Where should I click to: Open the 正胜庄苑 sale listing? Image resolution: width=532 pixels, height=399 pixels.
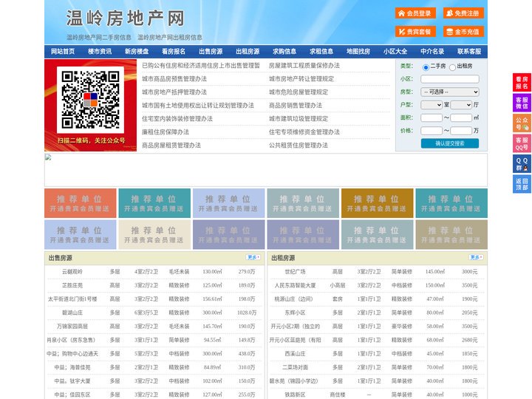click(x=72, y=285)
